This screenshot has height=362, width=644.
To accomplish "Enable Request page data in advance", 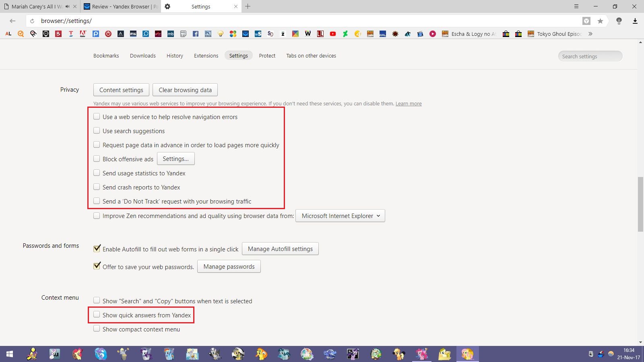I will (97, 145).
